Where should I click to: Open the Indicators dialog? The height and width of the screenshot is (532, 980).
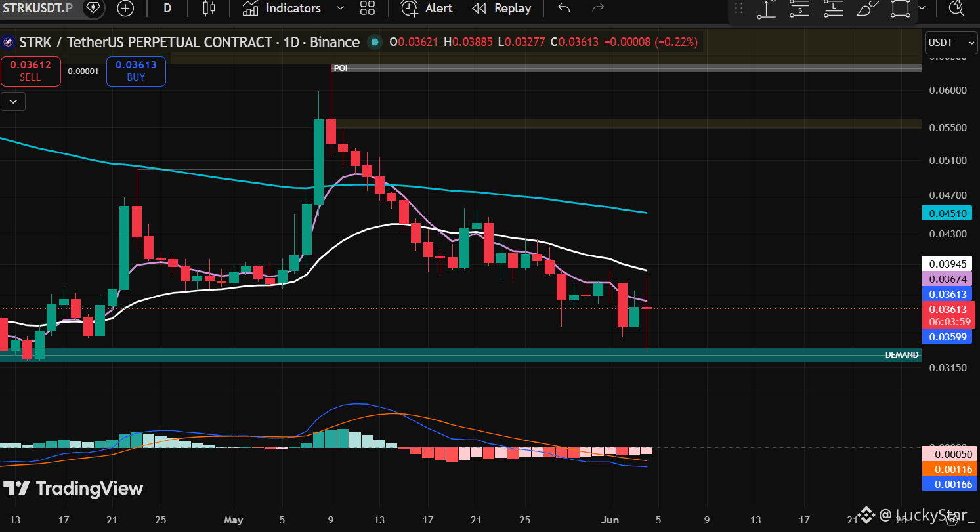click(282, 9)
